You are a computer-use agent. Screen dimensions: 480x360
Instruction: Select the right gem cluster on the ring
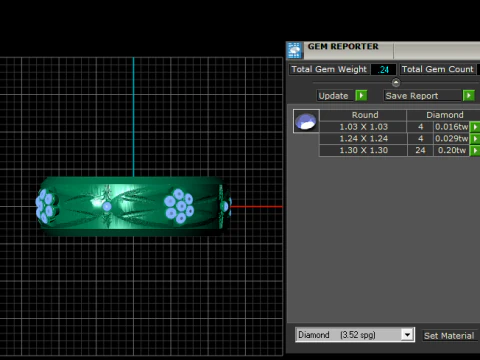tap(179, 206)
